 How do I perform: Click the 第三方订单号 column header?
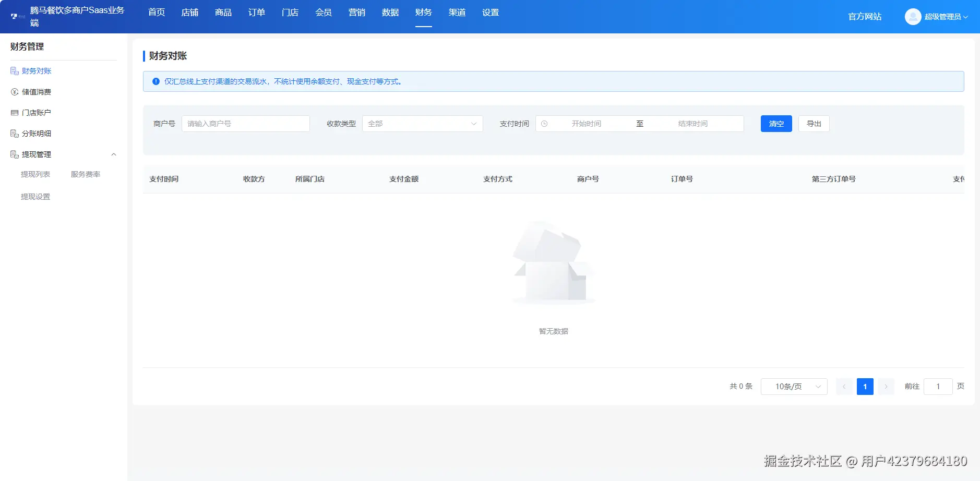(x=834, y=179)
